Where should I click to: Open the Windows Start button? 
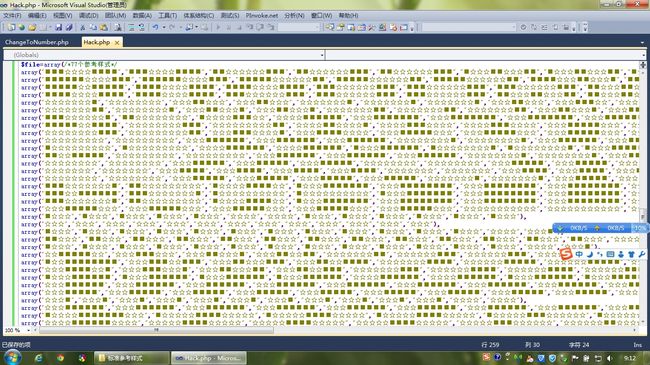(x=12, y=358)
